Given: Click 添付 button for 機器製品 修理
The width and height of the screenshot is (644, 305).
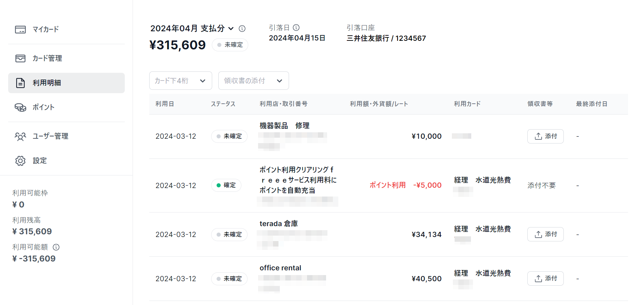Looking at the screenshot, I should pyautogui.click(x=545, y=136).
